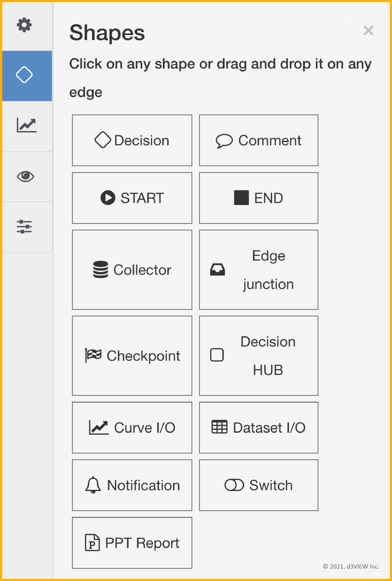Select the Switch shape
Viewport: 392px width, 581px height.
[259, 485]
